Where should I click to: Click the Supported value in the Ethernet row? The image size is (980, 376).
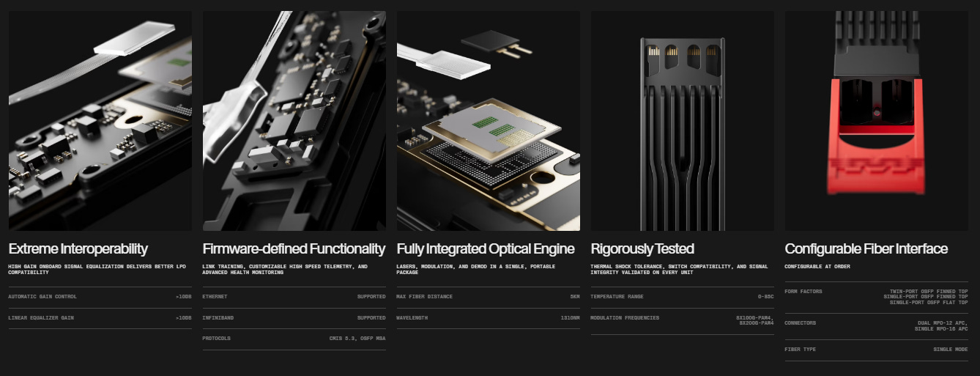pyautogui.click(x=371, y=297)
